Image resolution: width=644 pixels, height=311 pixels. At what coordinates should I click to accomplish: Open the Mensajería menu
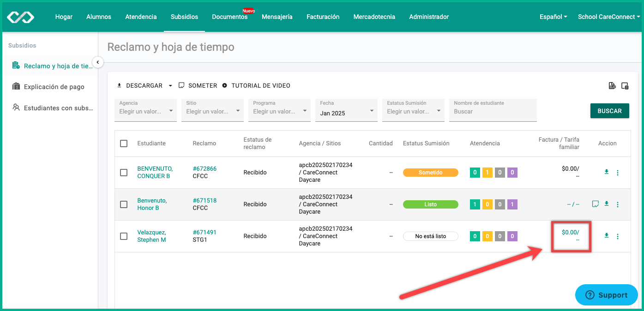click(277, 17)
